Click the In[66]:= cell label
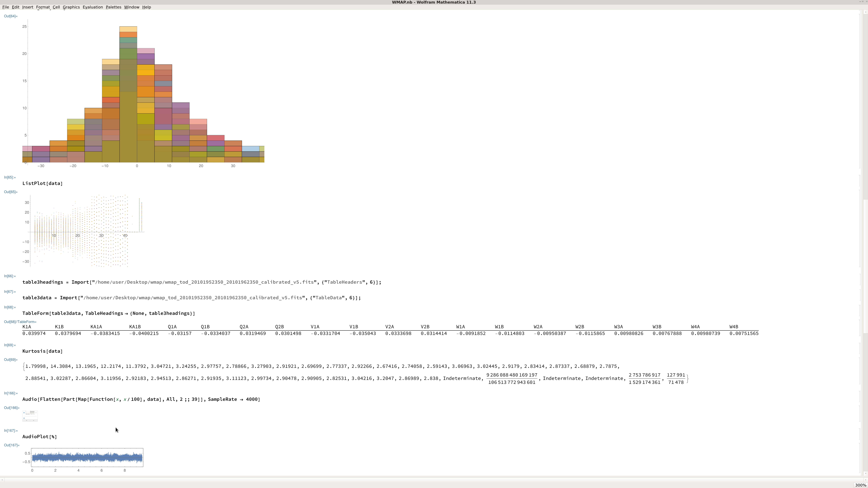868x488 pixels. pos(10,276)
